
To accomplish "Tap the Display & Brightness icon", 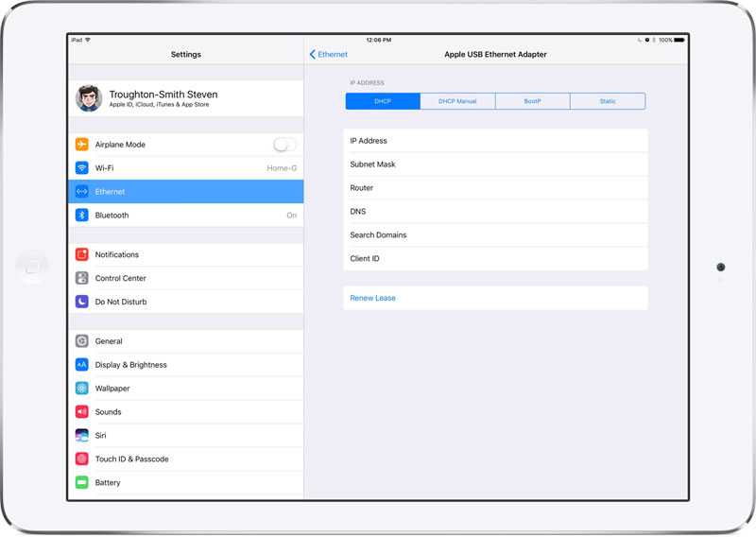I will [x=82, y=365].
